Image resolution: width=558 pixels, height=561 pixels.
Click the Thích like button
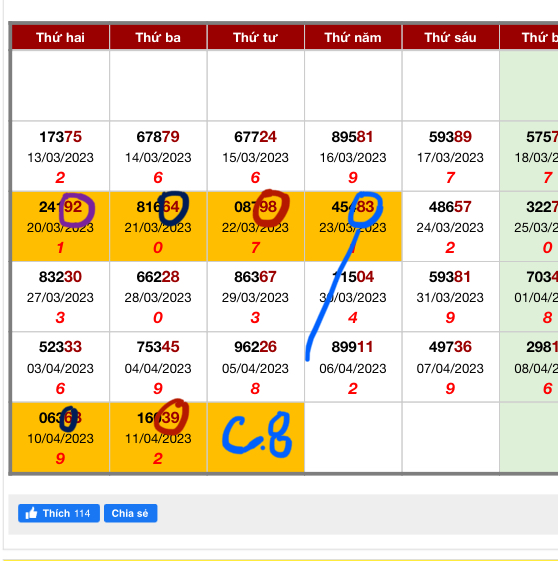pyautogui.click(x=59, y=513)
